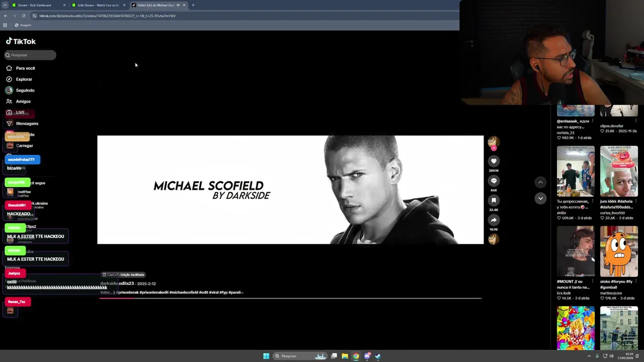Open the clipes.doruiter recommended video
This screenshot has height=362, width=644.
pos(619,111)
